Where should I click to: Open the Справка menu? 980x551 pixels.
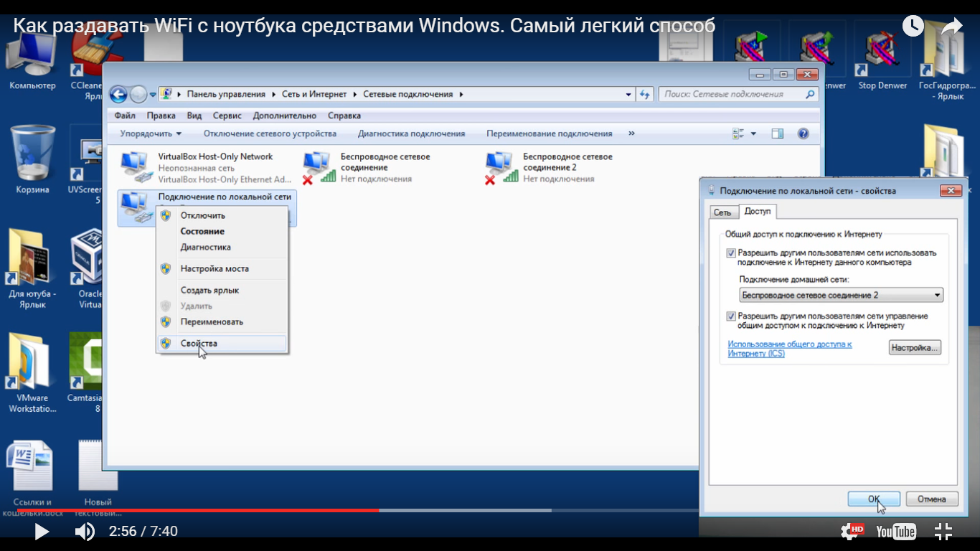point(344,116)
